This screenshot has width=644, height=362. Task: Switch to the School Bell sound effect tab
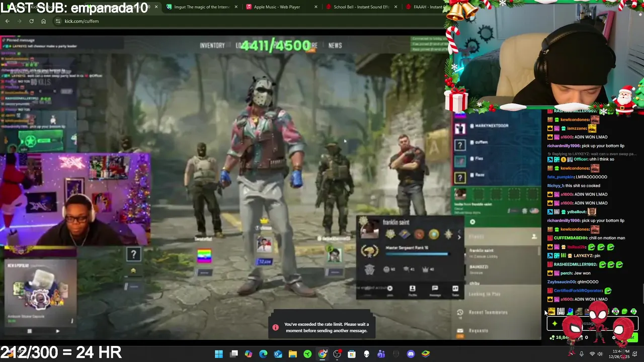click(361, 7)
